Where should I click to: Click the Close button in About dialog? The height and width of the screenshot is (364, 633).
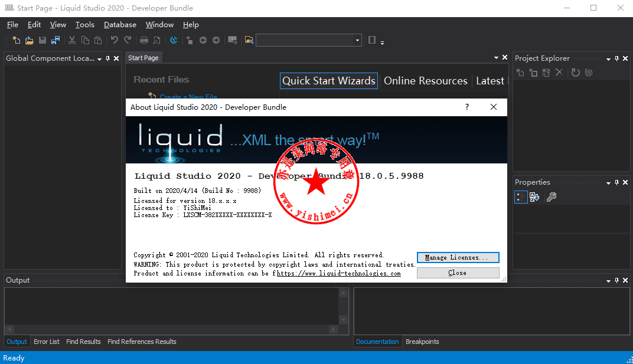pyautogui.click(x=458, y=273)
